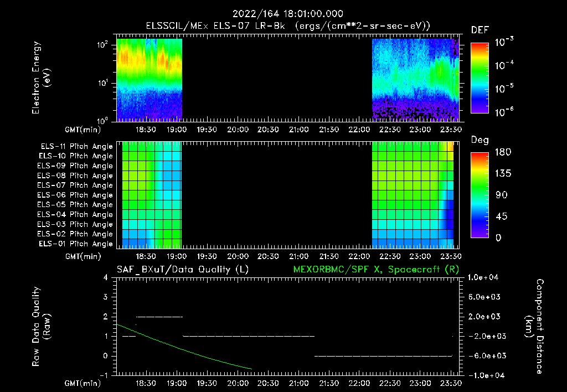Click the ELS-04 Pitch Angle row label
Viewport: 567px width, 392px height.
point(75,215)
